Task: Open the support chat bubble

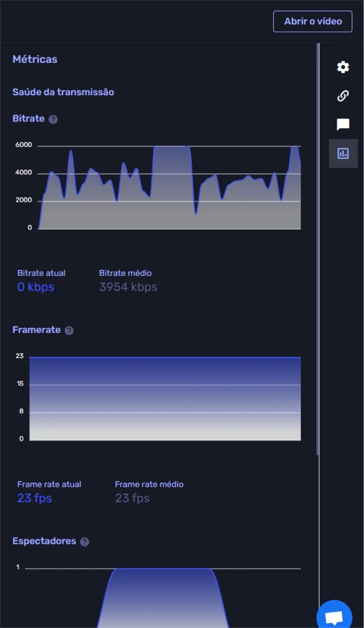Action: coord(334,617)
